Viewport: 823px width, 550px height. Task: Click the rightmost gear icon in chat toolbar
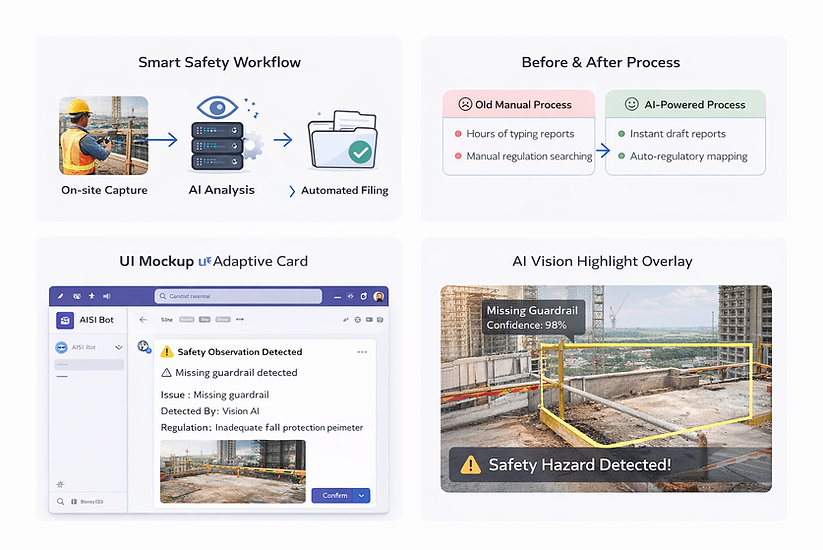coord(380,319)
